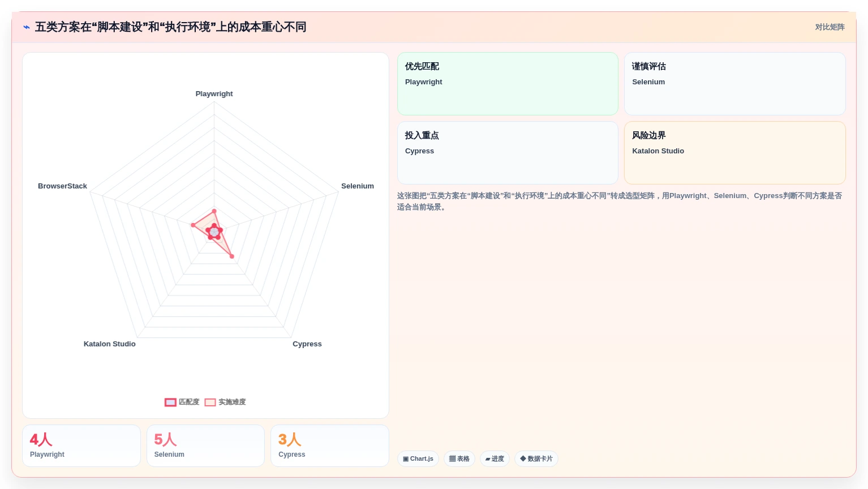Select the 进度 tag chip

coord(495,458)
